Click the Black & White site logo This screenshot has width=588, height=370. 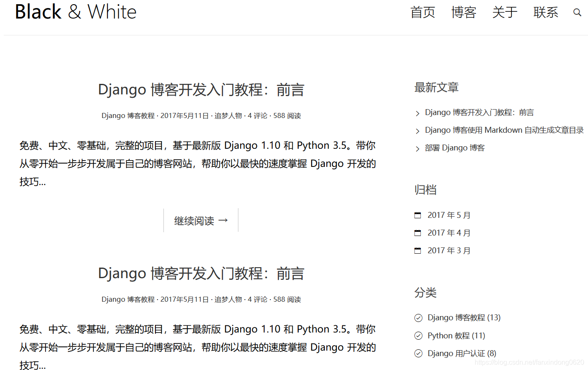point(76,12)
